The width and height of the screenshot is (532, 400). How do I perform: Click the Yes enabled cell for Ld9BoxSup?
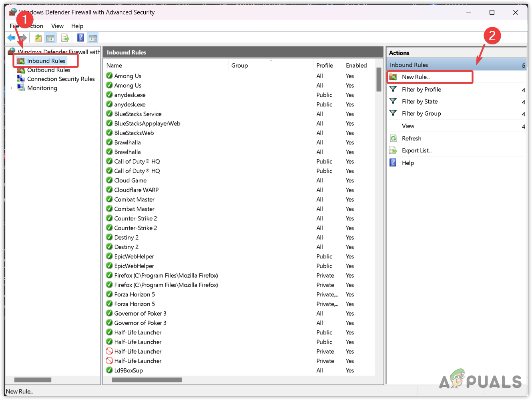tap(350, 370)
